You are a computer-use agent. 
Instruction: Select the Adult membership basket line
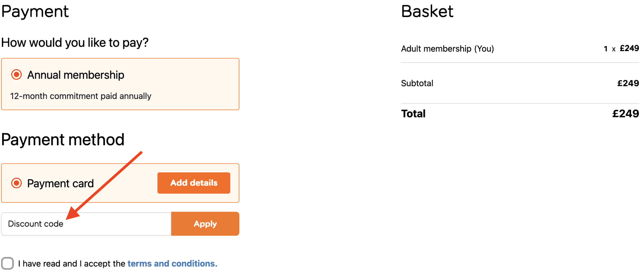447,49
